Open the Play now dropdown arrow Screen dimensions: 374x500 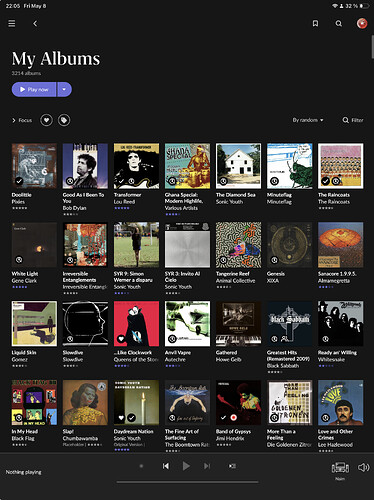[x=64, y=89]
